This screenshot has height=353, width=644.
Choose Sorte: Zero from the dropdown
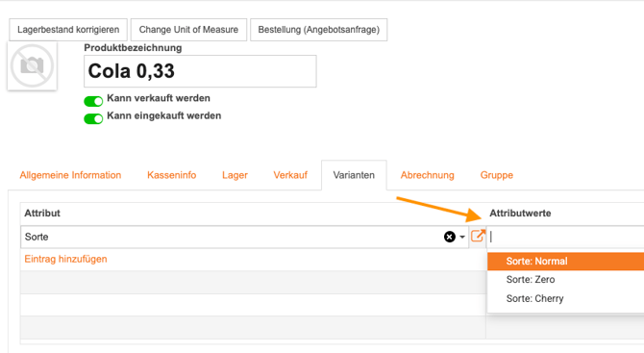pyautogui.click(x=565, y=280)
